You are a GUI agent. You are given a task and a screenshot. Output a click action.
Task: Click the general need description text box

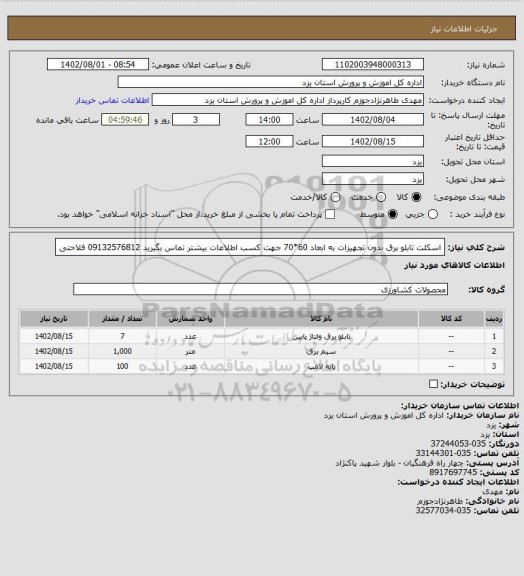pos(250,247)
